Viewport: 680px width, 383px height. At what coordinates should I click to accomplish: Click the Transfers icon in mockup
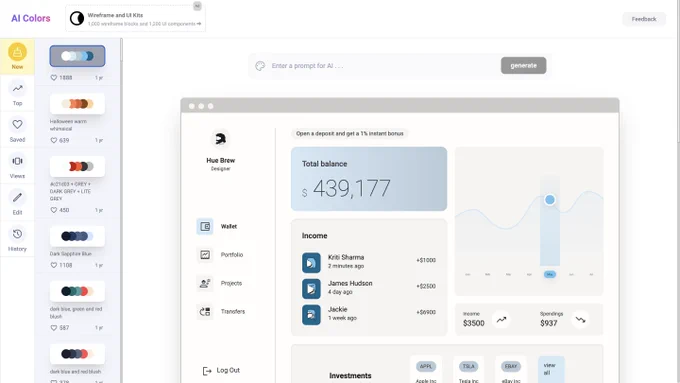click(x=205, y=311)
